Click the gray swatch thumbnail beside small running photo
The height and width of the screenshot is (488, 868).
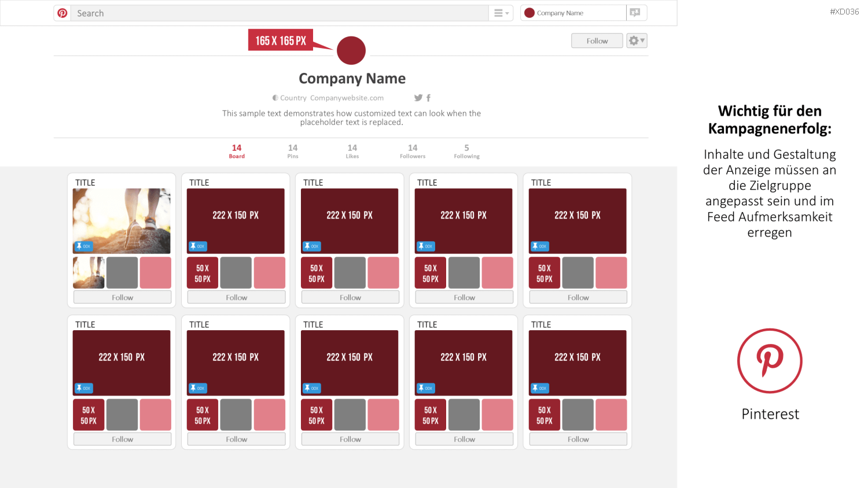coord(122,272)
